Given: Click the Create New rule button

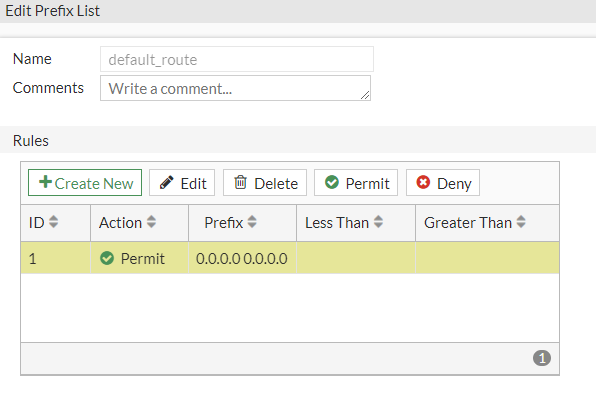Looking at the screenshot, I should point(85,183).
